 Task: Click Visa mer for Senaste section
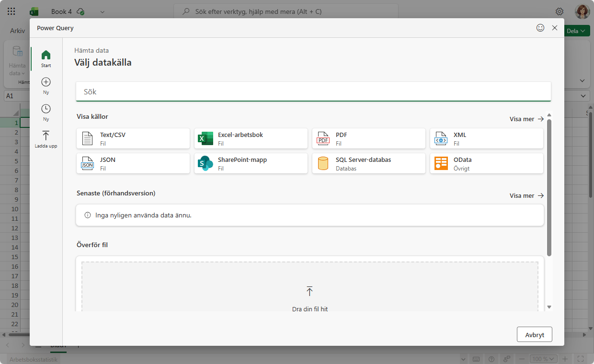tap(526, 196)
